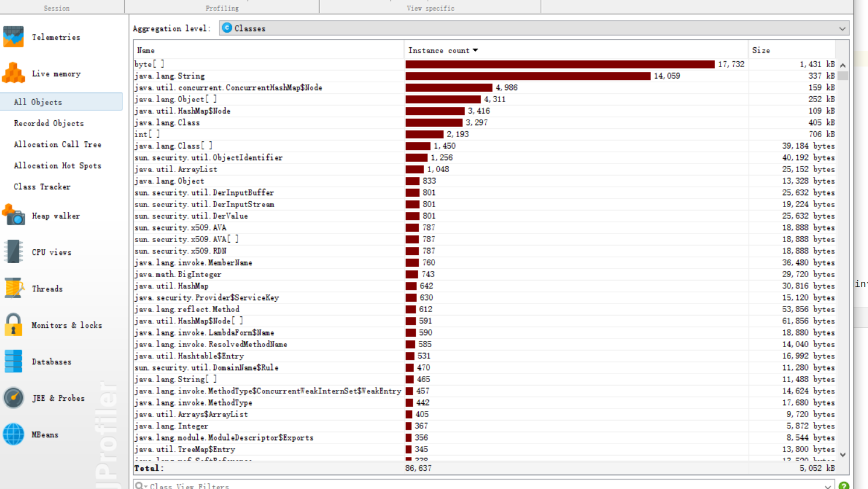Select the java.util.HashMap$Node row
The image size is (868, 489).
click(485, 111)
